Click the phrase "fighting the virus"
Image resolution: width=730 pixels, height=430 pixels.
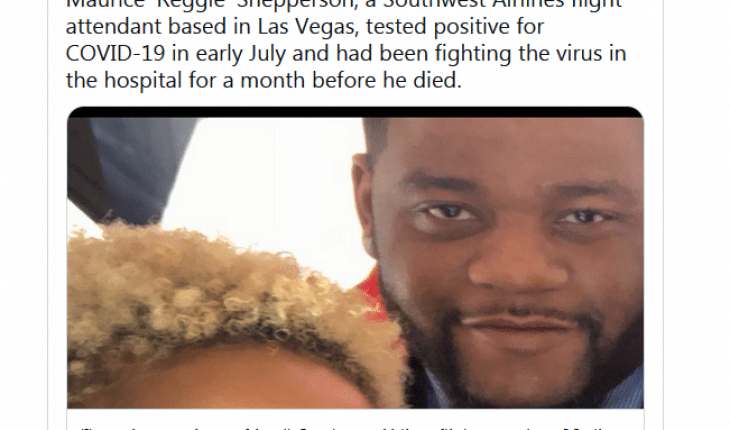(x=520, y=54)
